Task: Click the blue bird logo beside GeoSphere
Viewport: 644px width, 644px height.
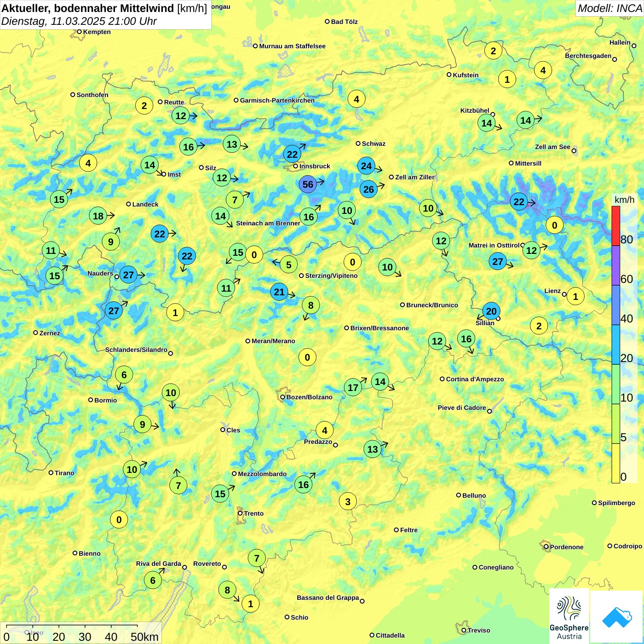Action: (616, 617)
